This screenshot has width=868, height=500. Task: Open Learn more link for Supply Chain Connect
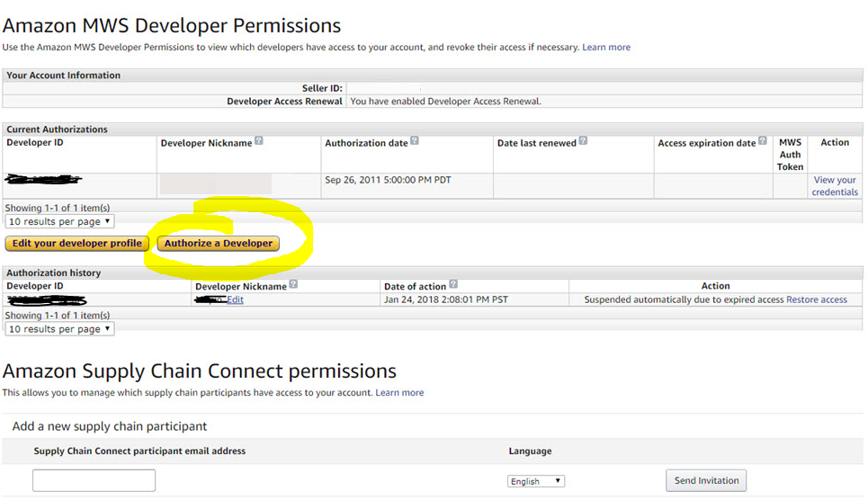coord(399,392)
